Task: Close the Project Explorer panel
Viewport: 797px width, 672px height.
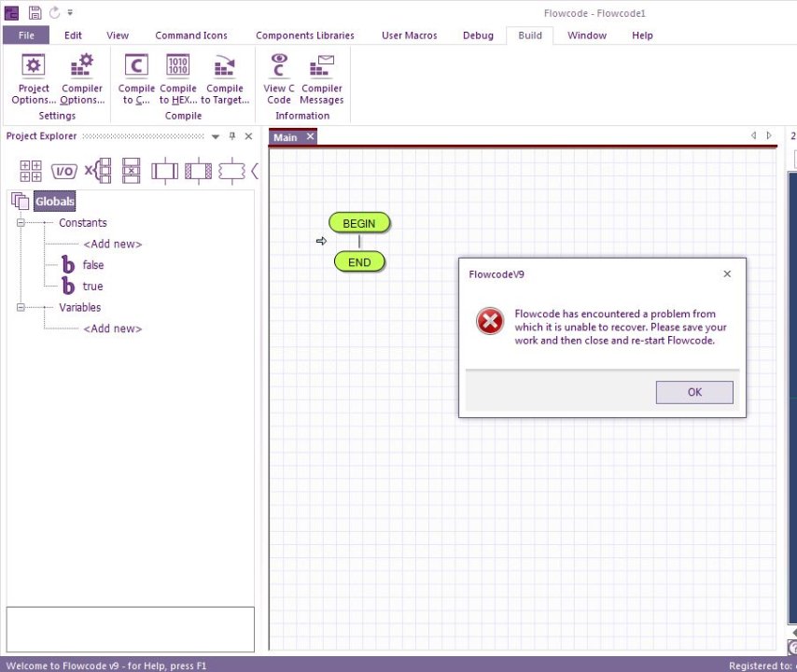Action: coord(248,135)
